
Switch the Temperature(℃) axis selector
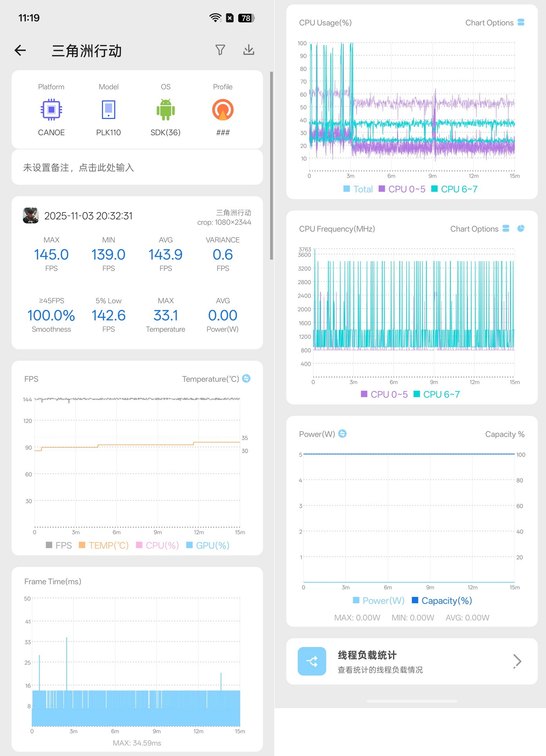point(246,378)
